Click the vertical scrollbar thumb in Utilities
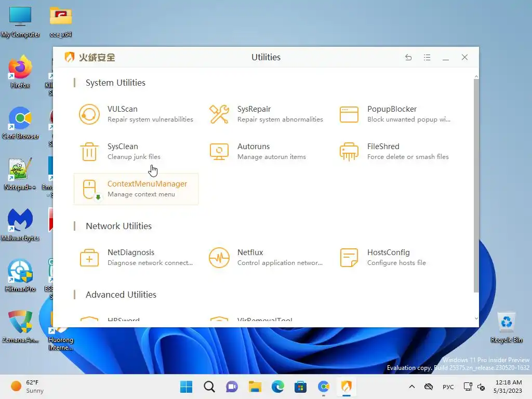The height and width of the screenshot is (399, 532). point(476,185)
